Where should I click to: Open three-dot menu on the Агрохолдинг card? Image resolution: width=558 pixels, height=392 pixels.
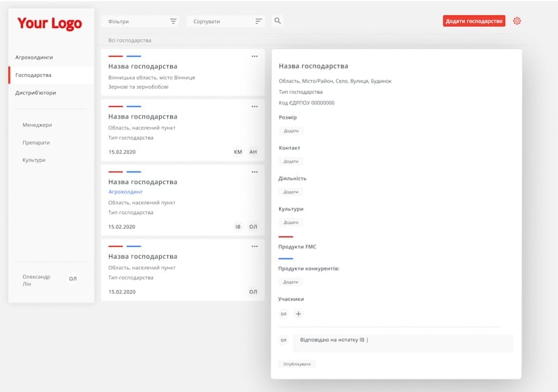pyautogui.click(x=255, y=172)
